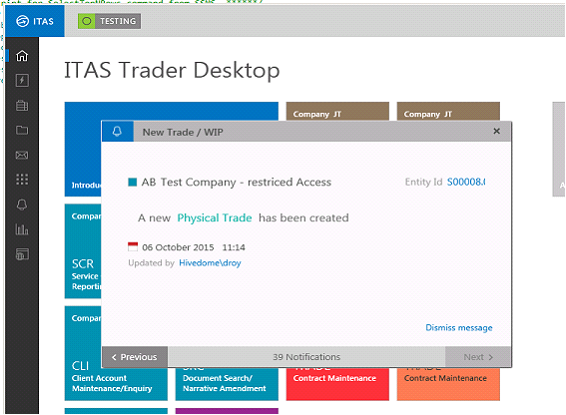Click the ITAS logo
566x415 pixels.
pos(35,21)
